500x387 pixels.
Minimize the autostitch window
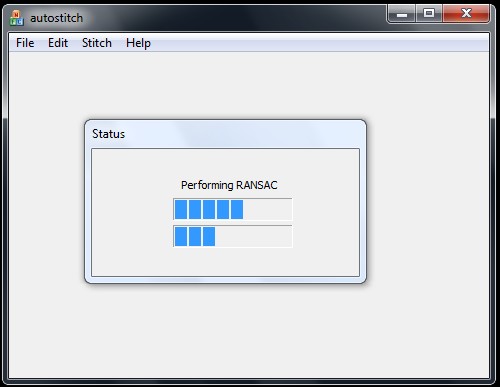point(402,14)
